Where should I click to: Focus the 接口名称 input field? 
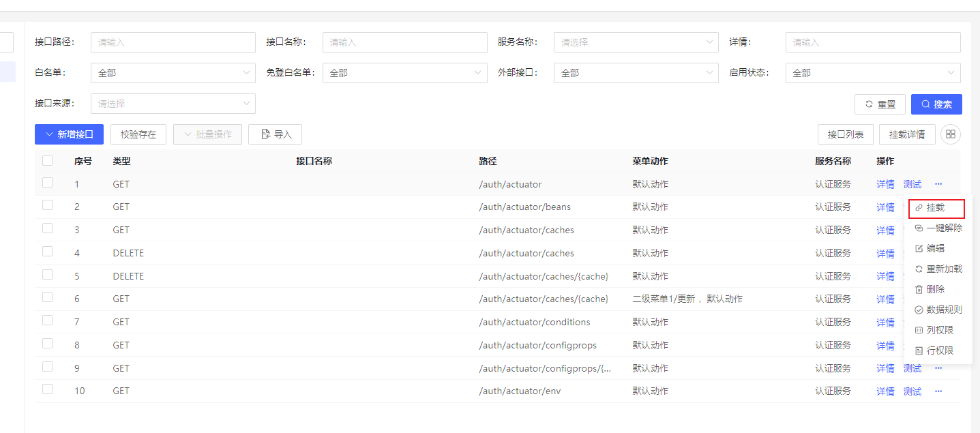point(405,42)
